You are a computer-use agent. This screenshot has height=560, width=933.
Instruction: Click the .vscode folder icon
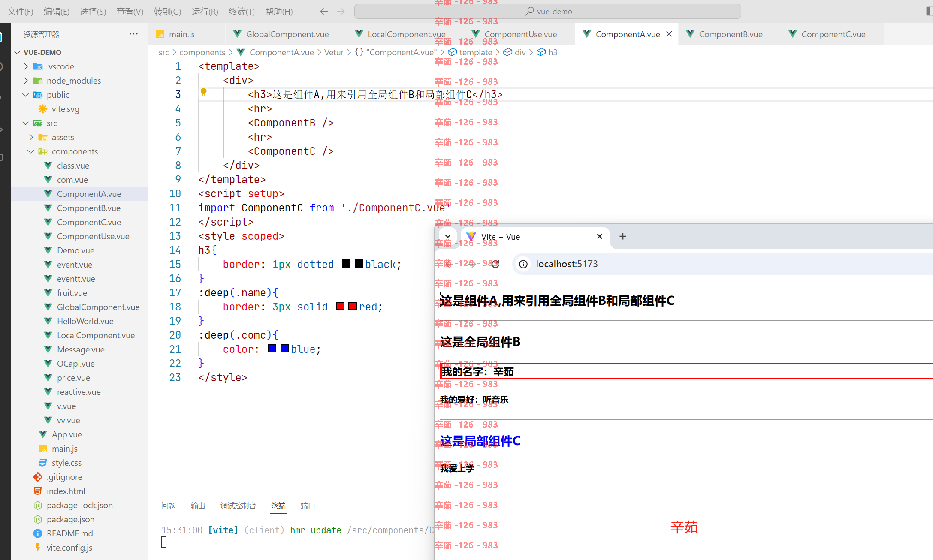(x=38, y=66)
